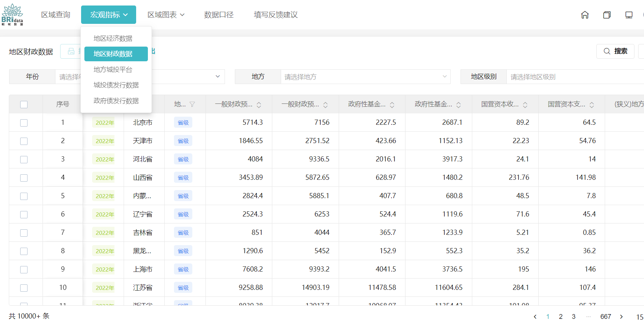Click pagination ellipsis jump button

click(x=589, y=317)
